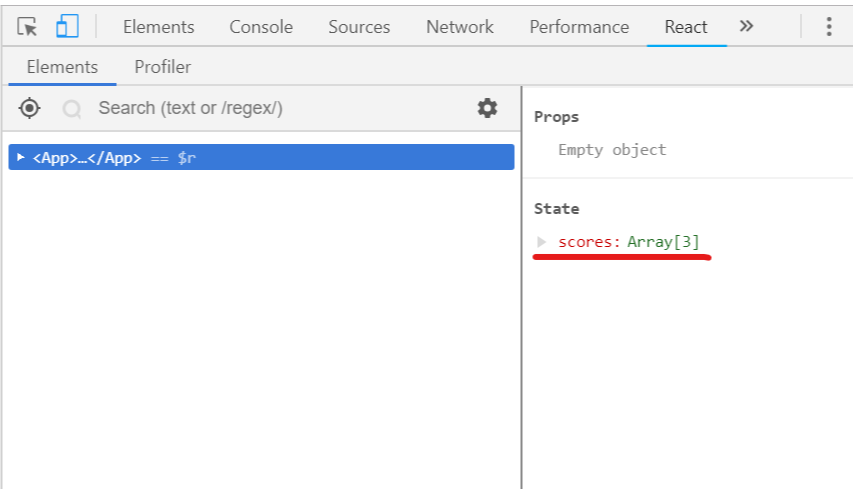This screenshot has width=853, height=489.
Task: Open the Sources tab
Action: (359, 27)
